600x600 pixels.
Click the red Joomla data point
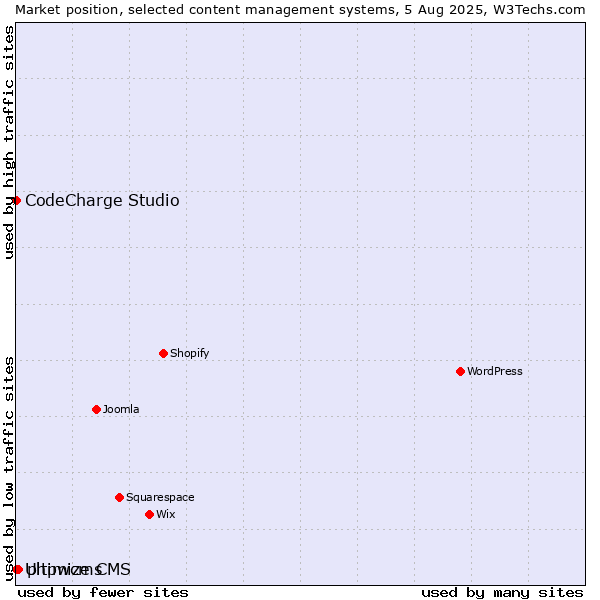(x=96, y=409)
